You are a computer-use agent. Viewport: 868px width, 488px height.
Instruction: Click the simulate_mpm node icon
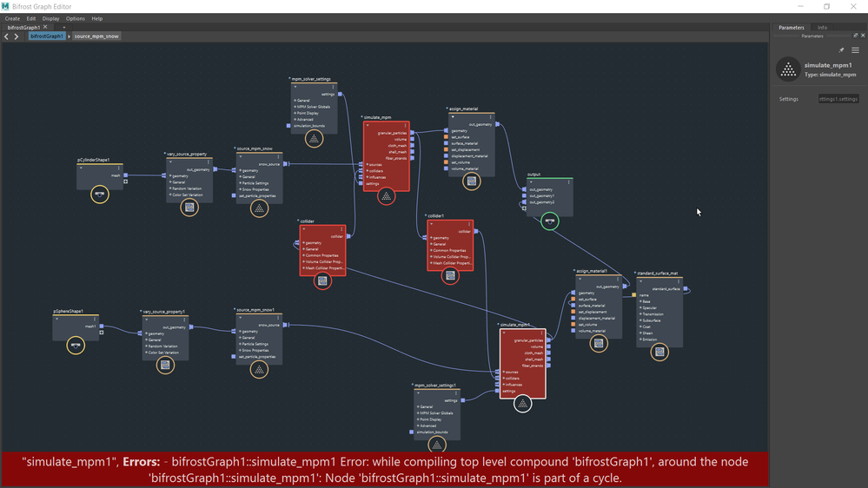pyautogui.click(x=387, y=196)
